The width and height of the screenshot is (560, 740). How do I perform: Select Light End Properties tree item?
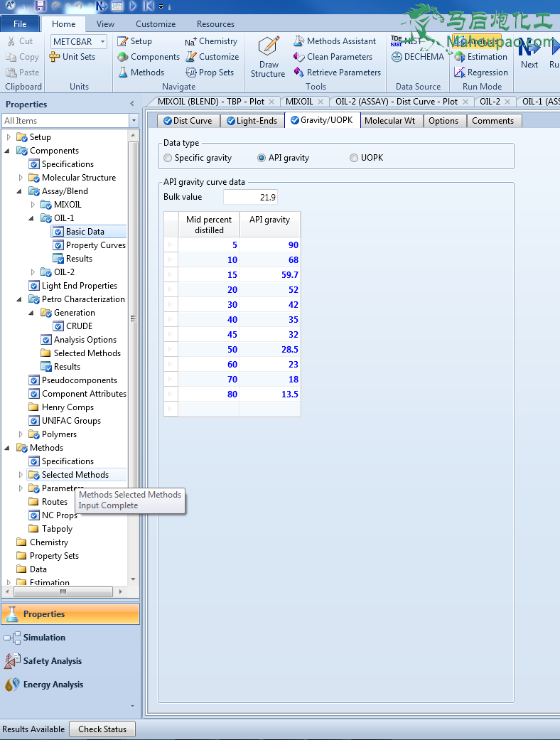click(x=72, y=286)
